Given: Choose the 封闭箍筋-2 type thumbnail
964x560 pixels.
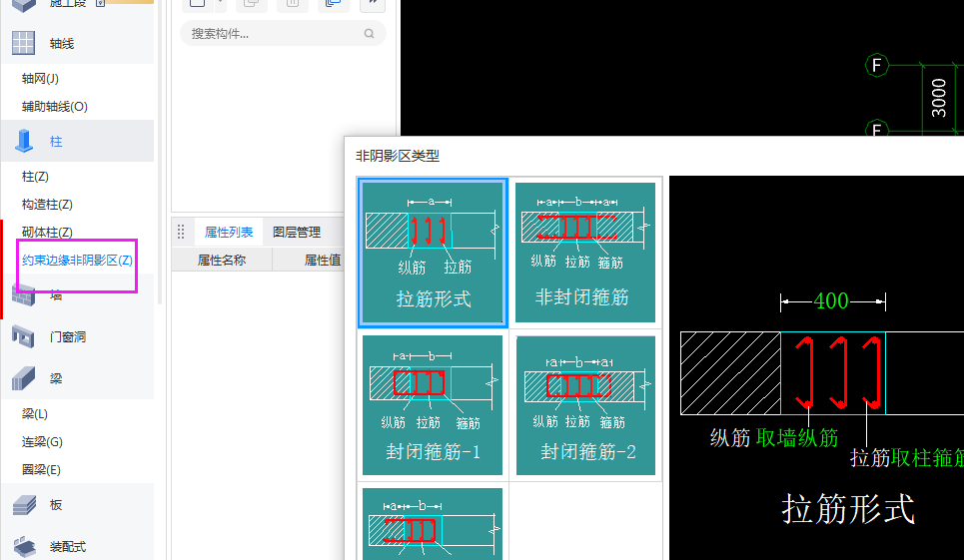Looking at the screenshot, I should 586,405.
